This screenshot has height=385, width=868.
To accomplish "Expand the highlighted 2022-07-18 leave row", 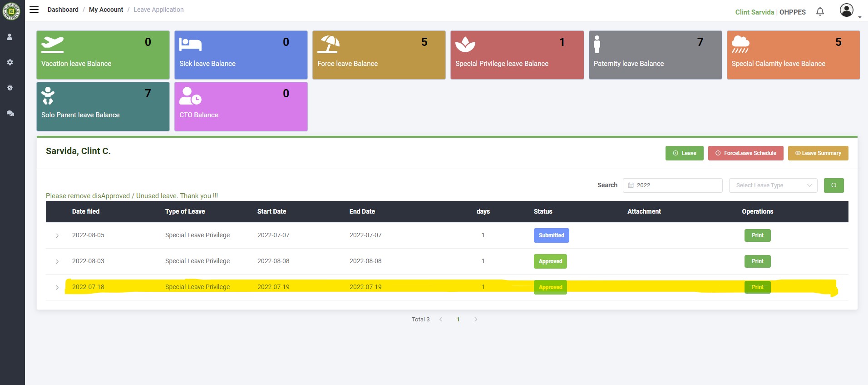I will coord(57,287).
